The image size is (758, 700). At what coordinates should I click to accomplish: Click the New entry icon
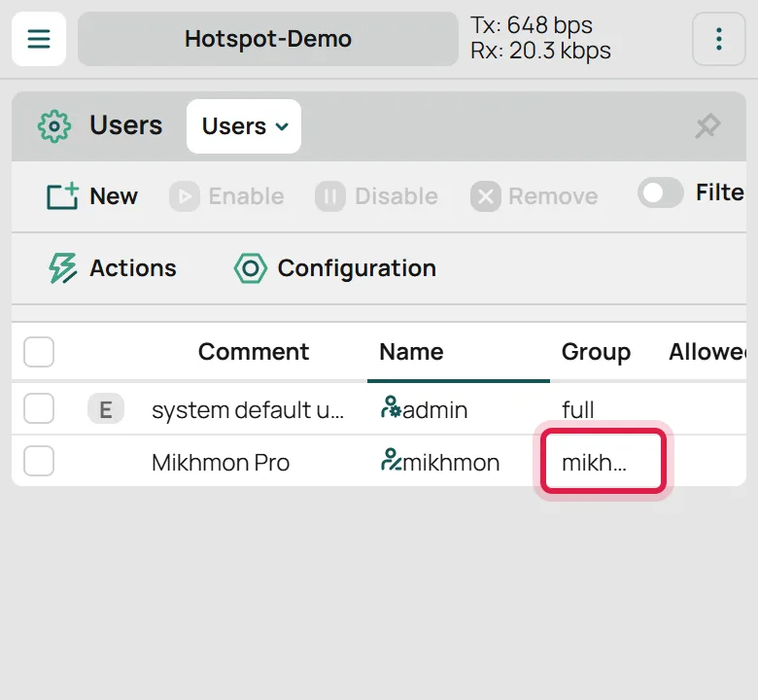(x=62, y=196)
